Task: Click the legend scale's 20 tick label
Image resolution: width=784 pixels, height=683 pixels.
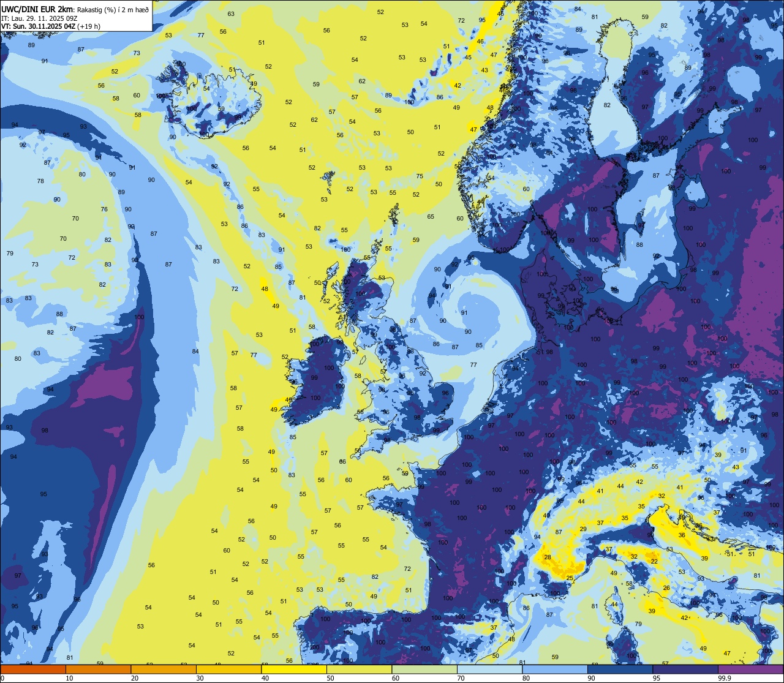Action: (135, 678)
